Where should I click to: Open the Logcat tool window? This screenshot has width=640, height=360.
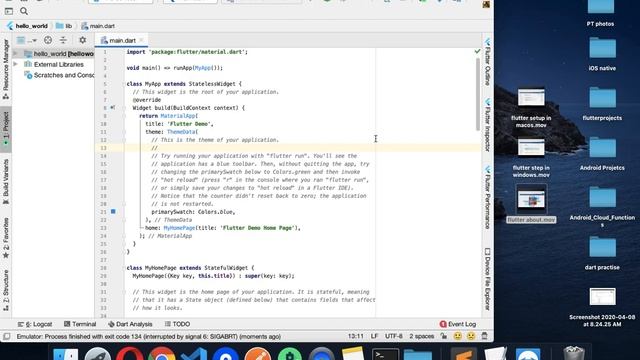click(35, 324)
